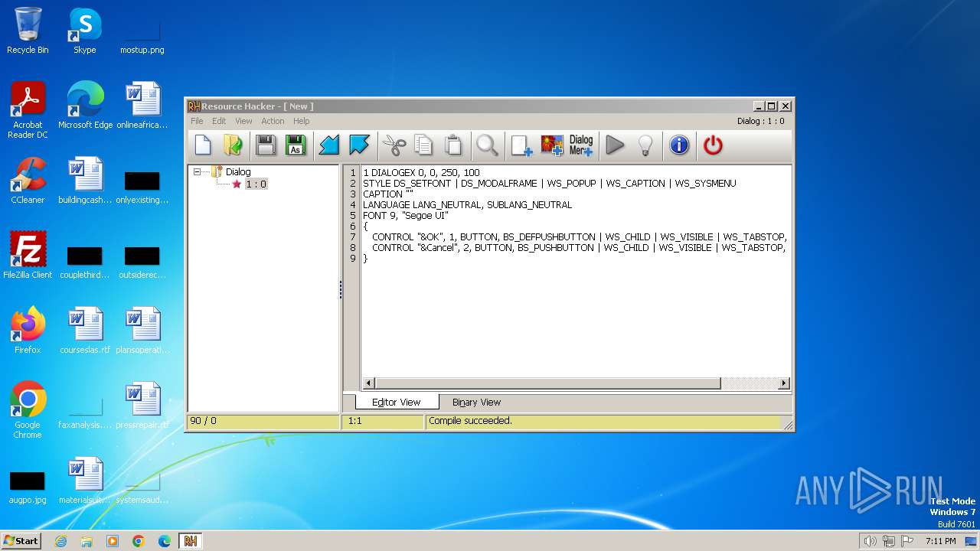This screenshot has width=980, height=551.
Task: Click the Dialog : 1 : 0 label at top right
Action: [760, 121]
